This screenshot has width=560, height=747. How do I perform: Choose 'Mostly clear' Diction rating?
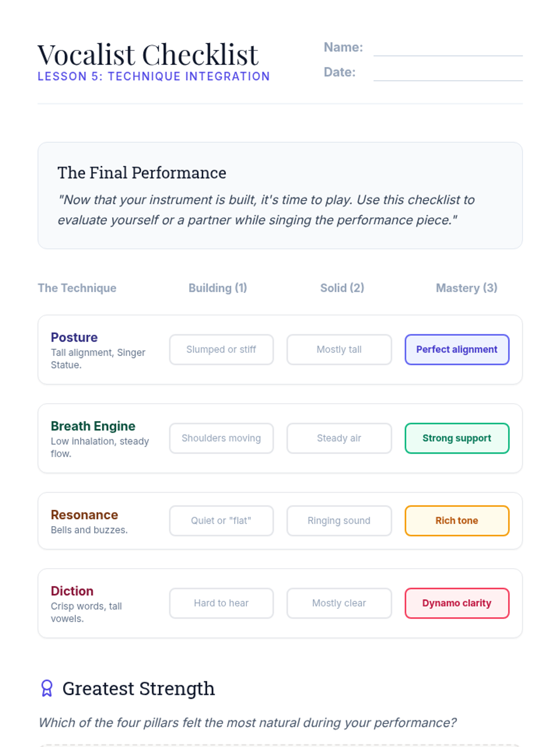[x=339, y=603]
